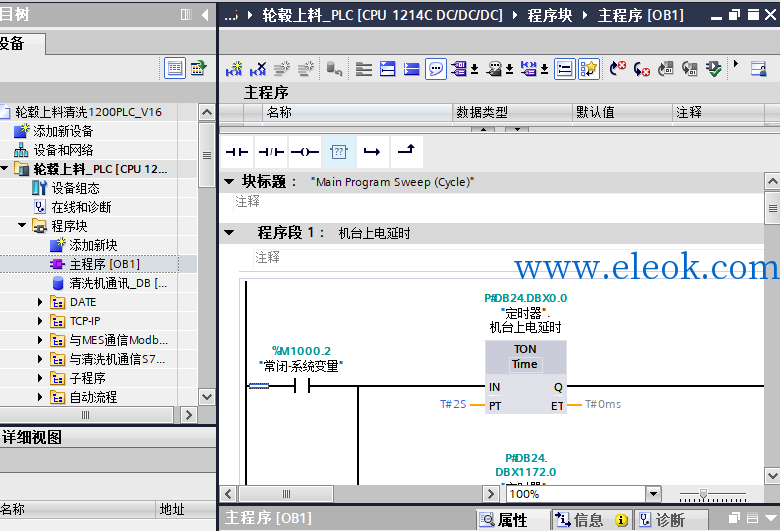Close all networks toolbar icon
The height and width of the screenshot is (531, 780).
coord(412,69)
